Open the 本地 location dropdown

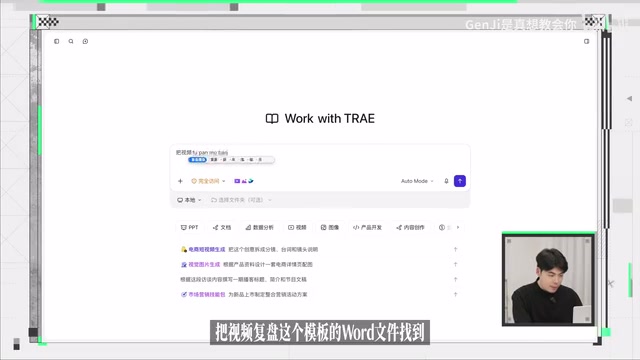[x=189, y=200]
